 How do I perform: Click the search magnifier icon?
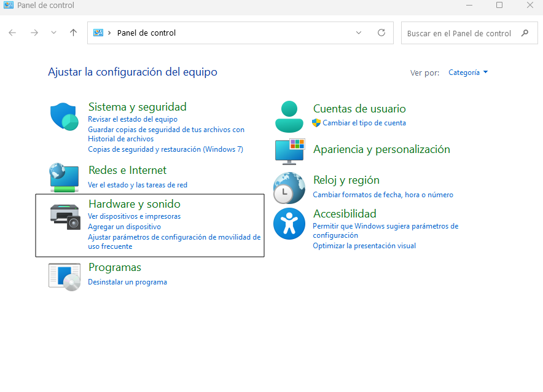click(526, 33)
